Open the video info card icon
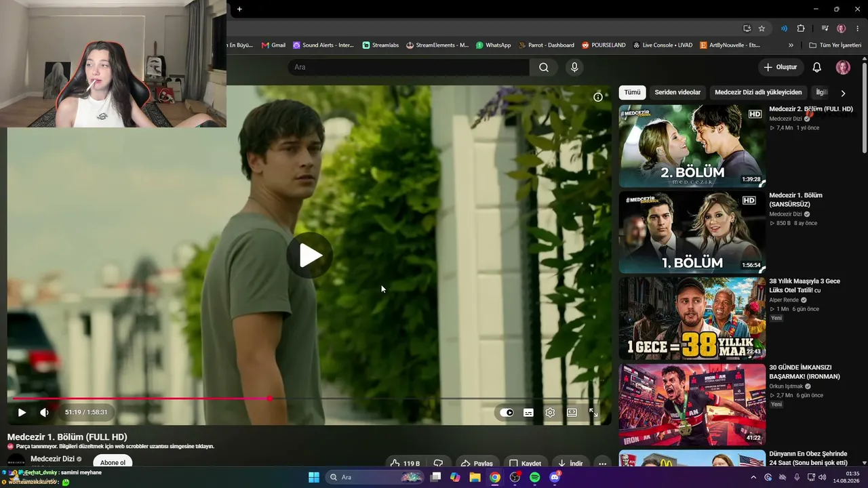 597,97
